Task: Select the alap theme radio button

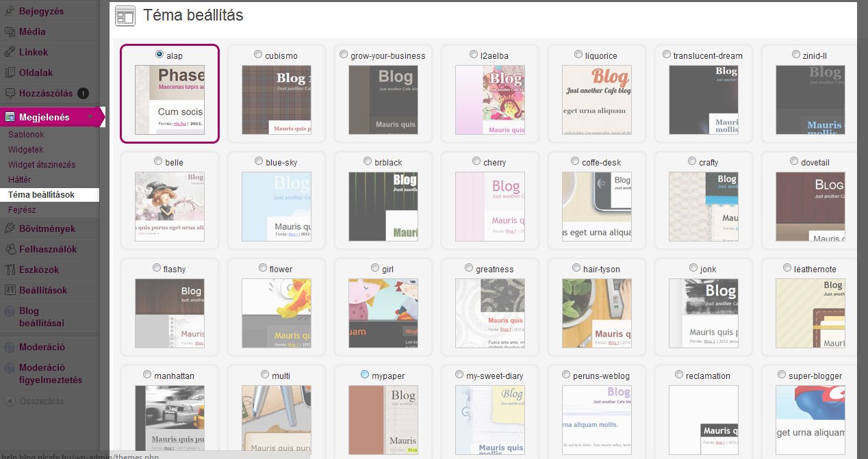Action: pyautogui.click(x=159, y=55)
